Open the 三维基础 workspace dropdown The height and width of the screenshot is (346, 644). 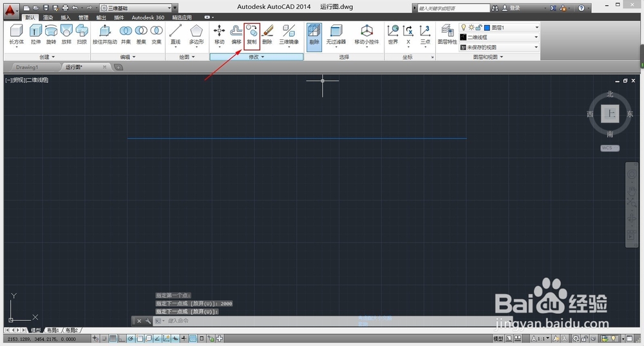[135, 8]
